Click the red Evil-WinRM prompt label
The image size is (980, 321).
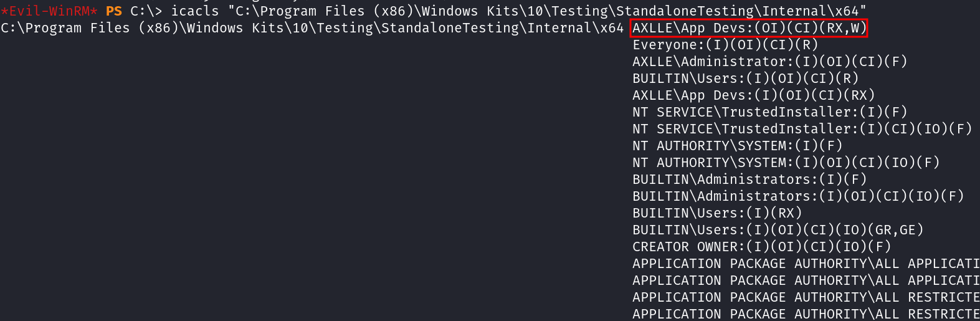[x=49, y=11]
